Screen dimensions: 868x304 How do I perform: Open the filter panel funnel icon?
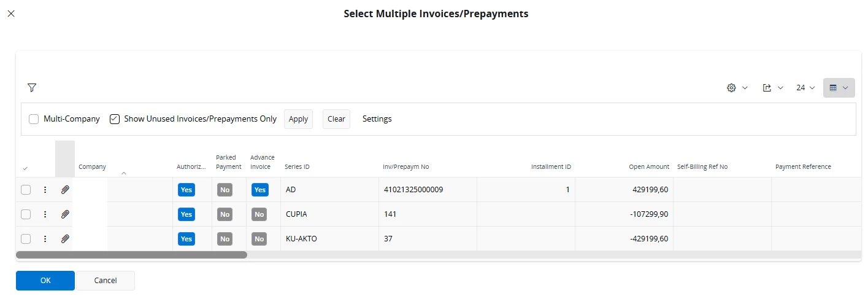pos(32,88)
